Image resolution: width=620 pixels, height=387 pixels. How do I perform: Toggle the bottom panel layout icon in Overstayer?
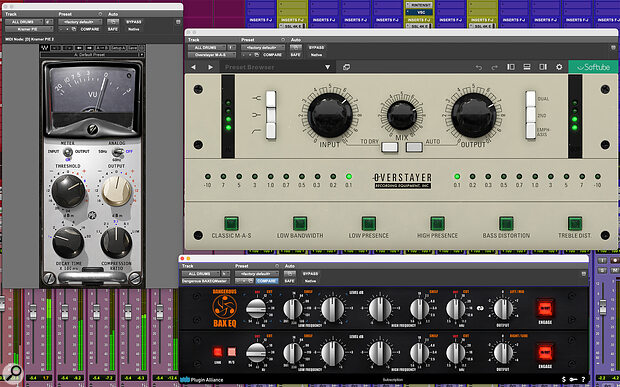(x=527, y=67)
